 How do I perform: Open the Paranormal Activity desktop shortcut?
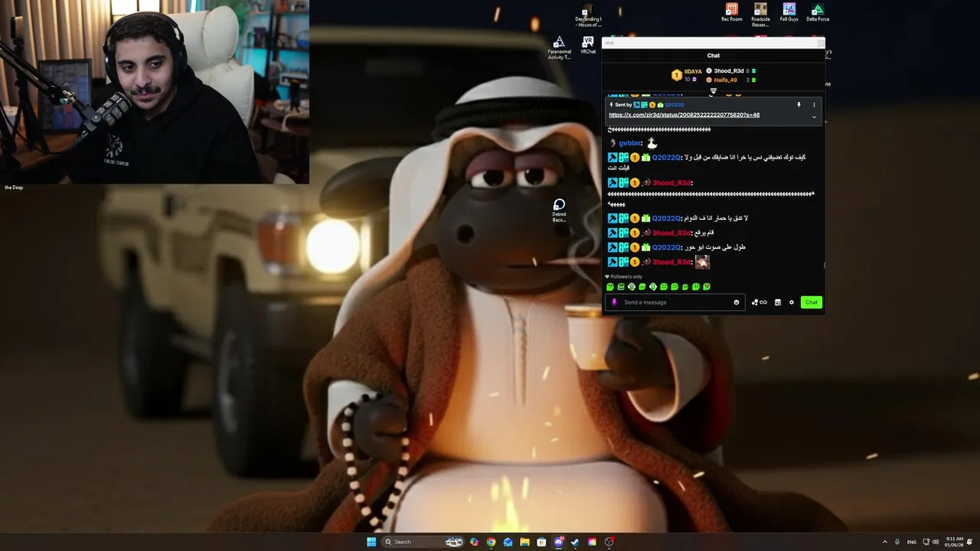point(559,47)
